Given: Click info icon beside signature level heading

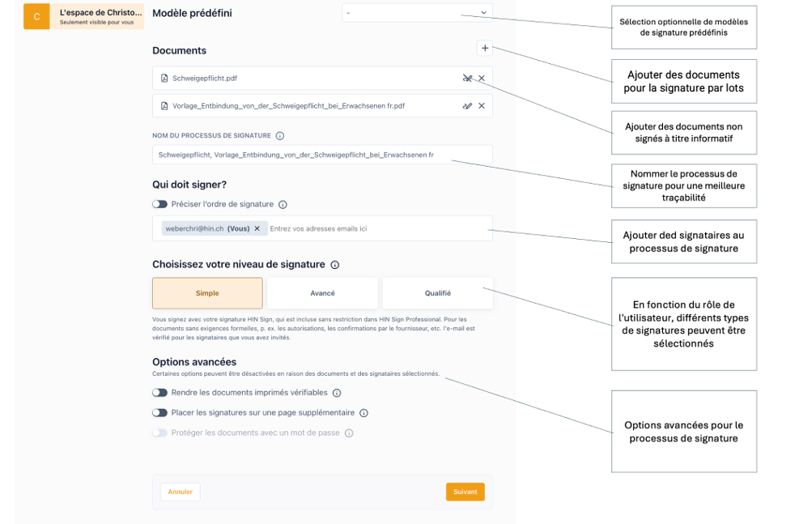Looking at the screenshot, I should 335,265.
